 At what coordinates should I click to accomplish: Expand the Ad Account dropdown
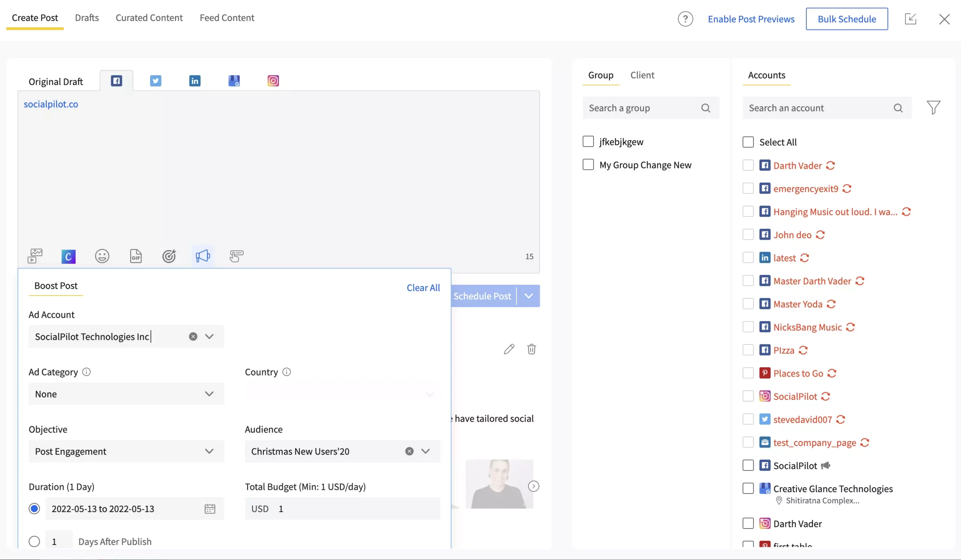point(209,336)
